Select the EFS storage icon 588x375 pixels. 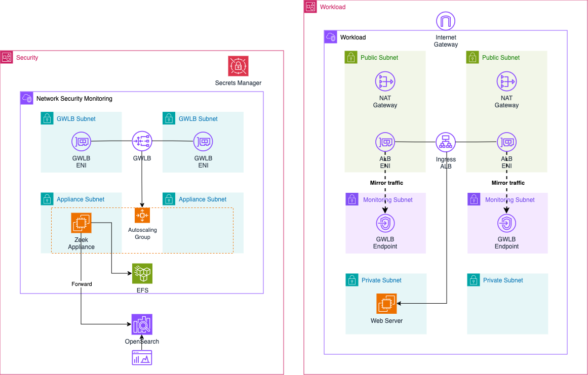pos(142,274)
